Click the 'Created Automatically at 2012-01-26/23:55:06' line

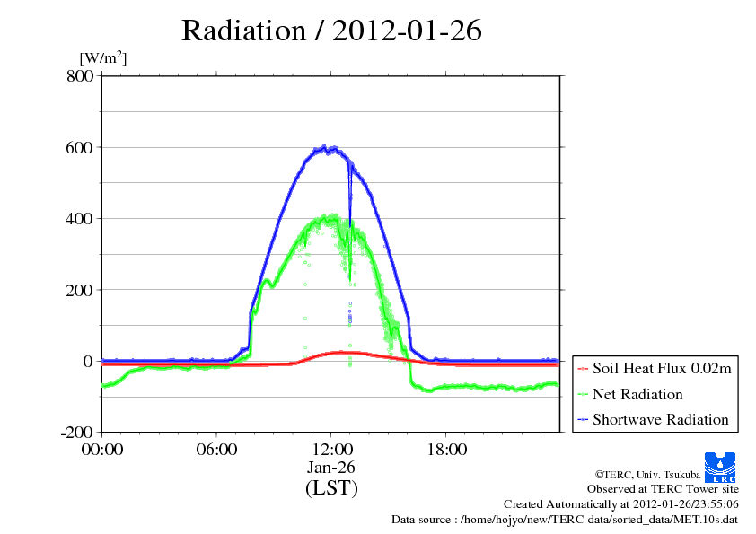coord(621,504)
